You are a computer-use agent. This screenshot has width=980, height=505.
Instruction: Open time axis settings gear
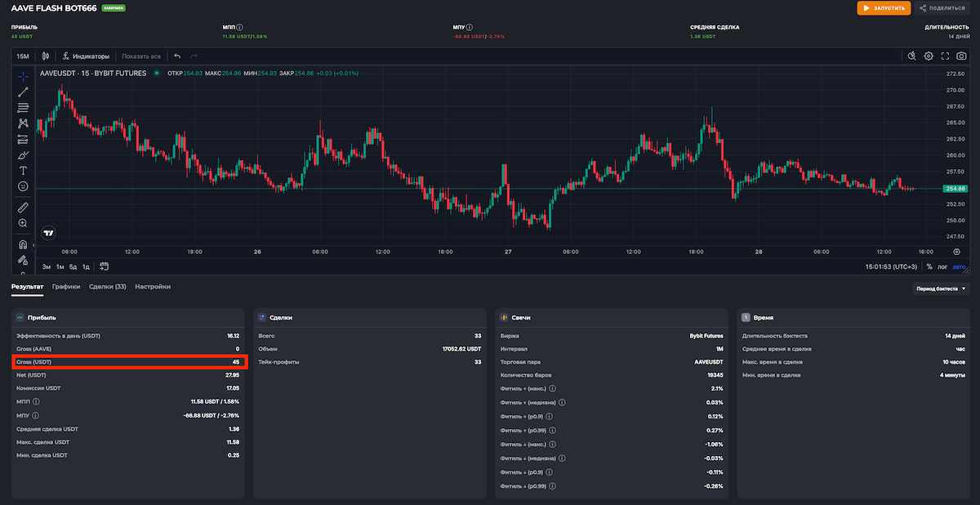(955, 252)
